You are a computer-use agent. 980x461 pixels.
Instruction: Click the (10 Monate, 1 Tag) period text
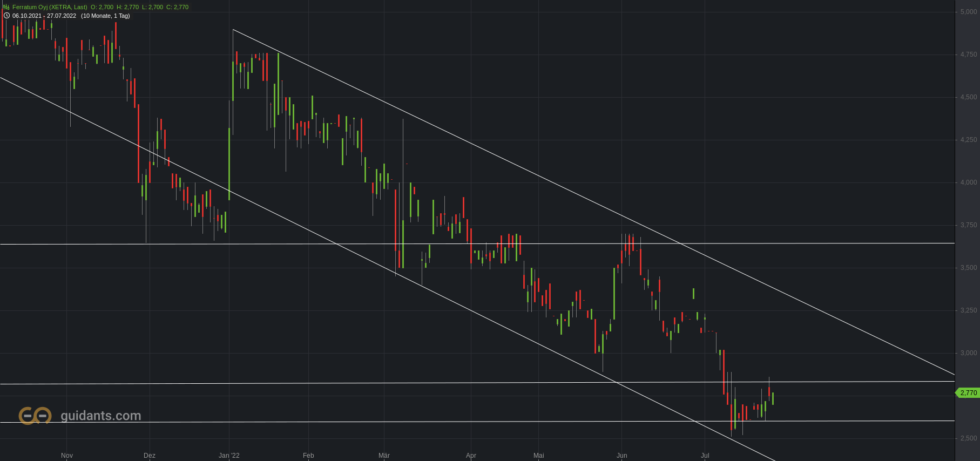click(x=105, y=16)
